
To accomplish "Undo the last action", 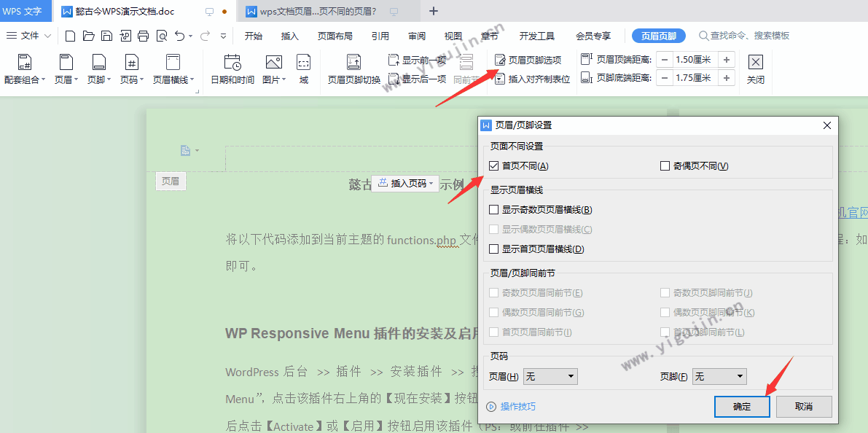I will 179,36.
